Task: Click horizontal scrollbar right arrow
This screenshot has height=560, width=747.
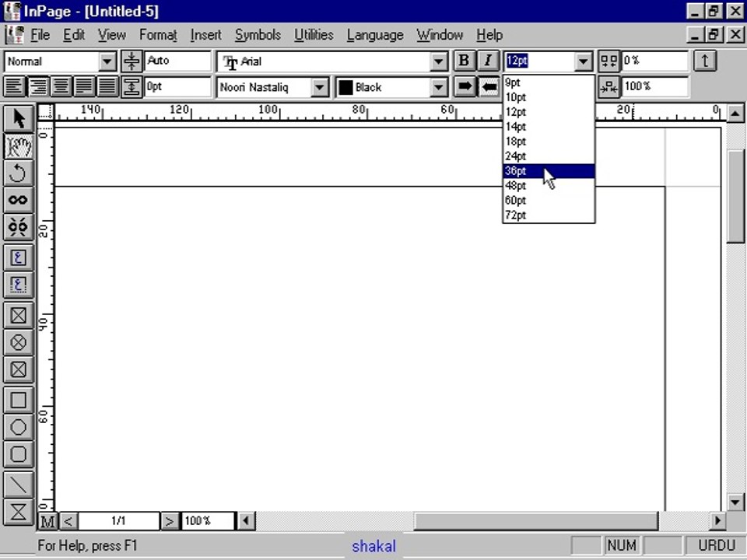Action: [717, 521]
